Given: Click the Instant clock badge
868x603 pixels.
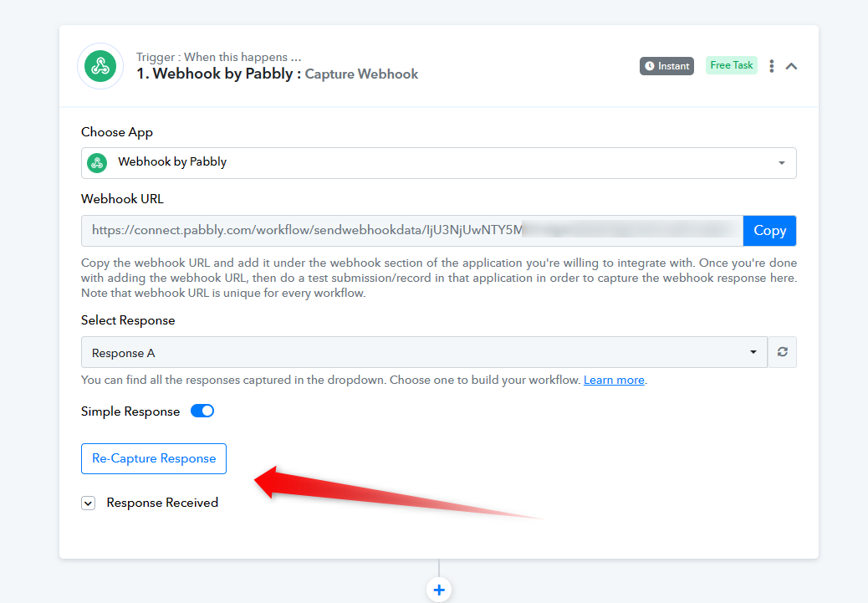Looking at the screenshot, I should 666,66.
